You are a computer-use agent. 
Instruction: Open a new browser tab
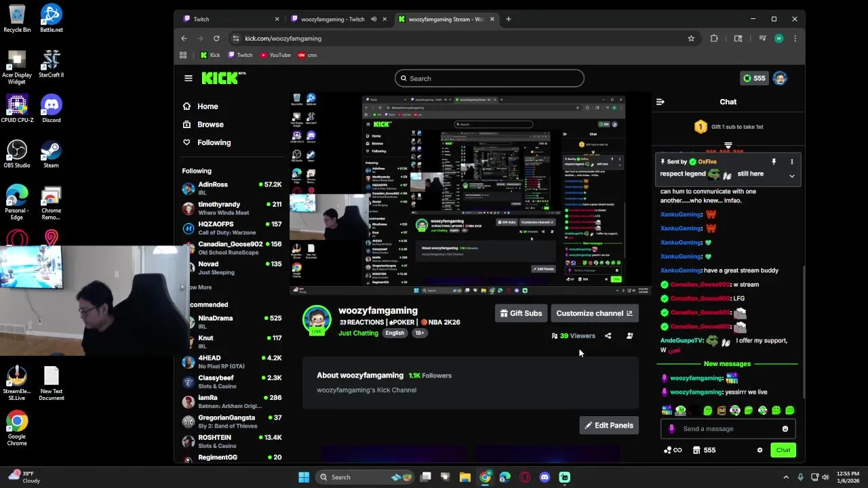(508, 19)
